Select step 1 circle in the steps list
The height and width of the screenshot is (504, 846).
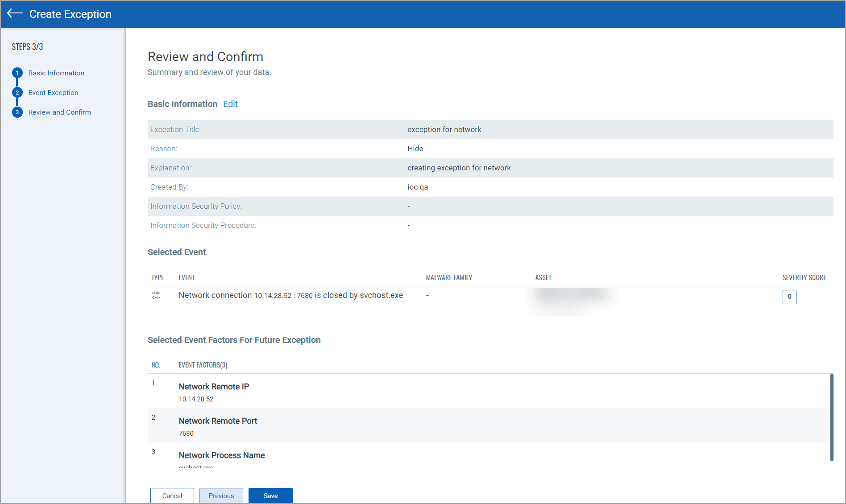pos(17,73)
